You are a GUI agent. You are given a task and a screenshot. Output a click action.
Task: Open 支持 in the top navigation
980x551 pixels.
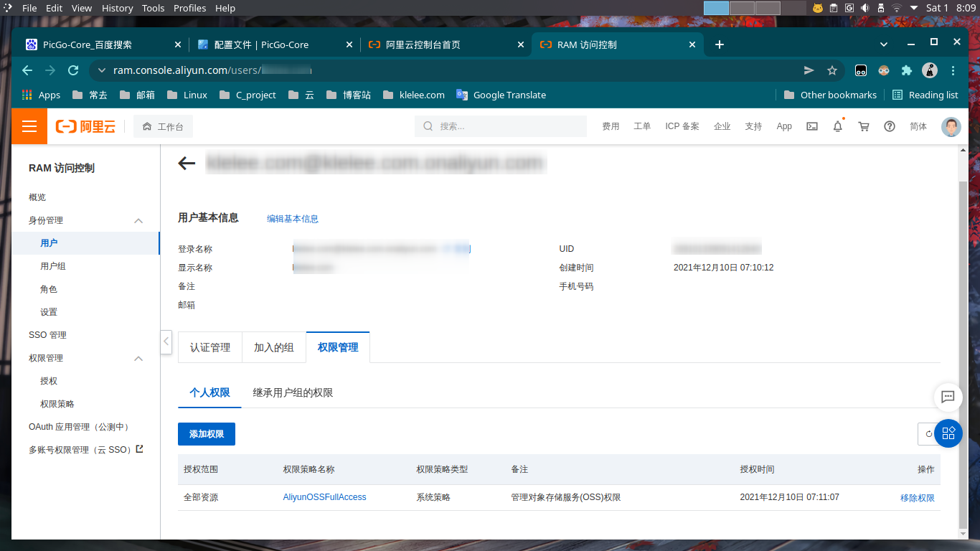[753, 126]
